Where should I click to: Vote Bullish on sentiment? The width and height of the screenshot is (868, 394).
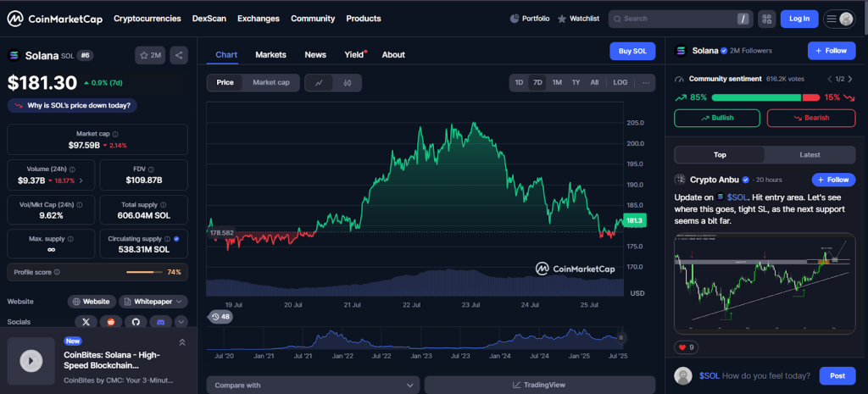pos(717,118)
